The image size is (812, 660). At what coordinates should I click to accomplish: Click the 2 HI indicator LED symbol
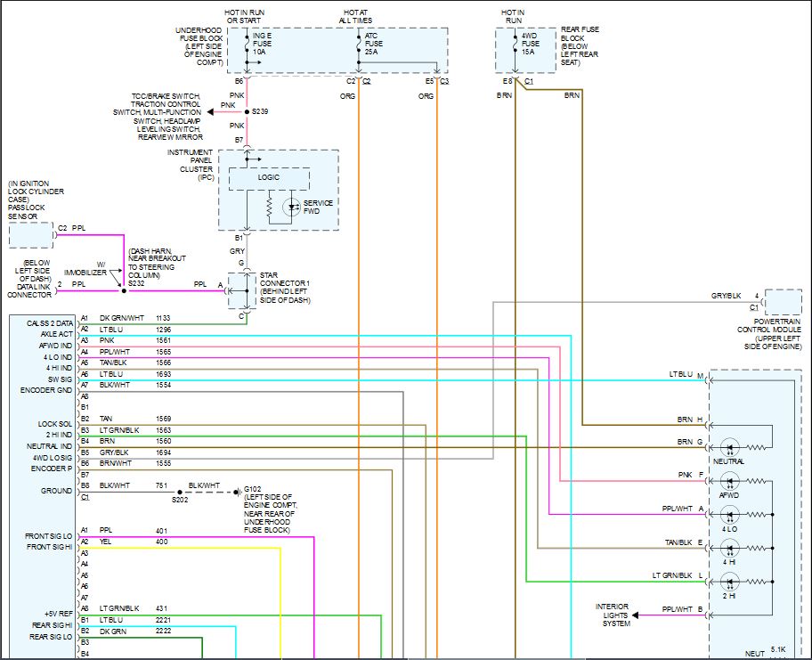tap(730, 582)
